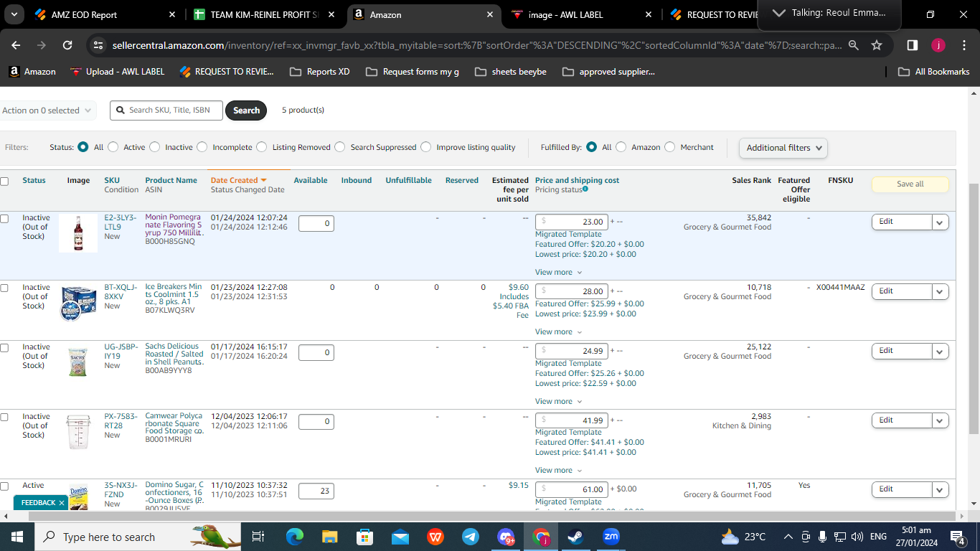Open Edit dropdown arrow for Ice Breakers Mints
The height and width of the screenshot is (551, 980).
click(x=940, y=291)
